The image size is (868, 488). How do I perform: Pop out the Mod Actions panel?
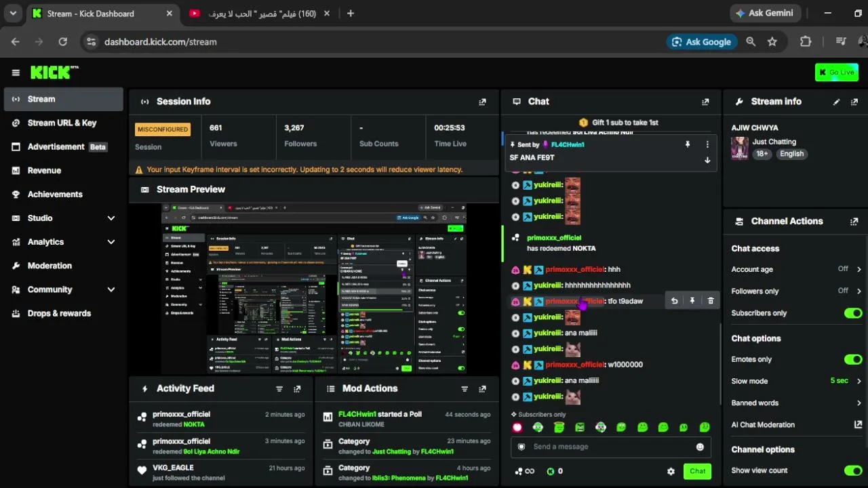pyautogui.click(x=482, y=389)
